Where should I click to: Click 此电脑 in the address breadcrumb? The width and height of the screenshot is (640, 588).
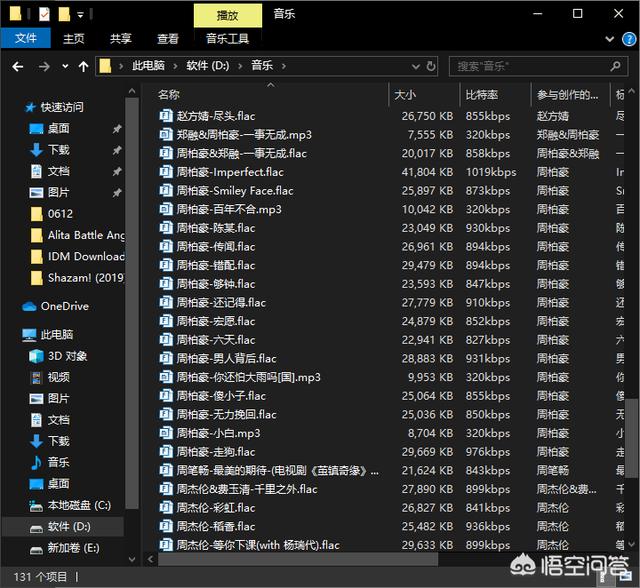point(148,66)
